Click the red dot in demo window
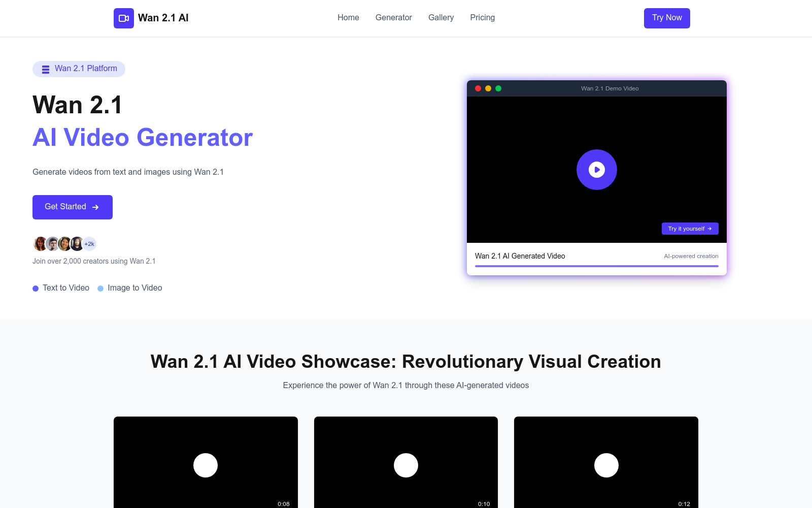812x508 pixels. [x=478, y=88]
